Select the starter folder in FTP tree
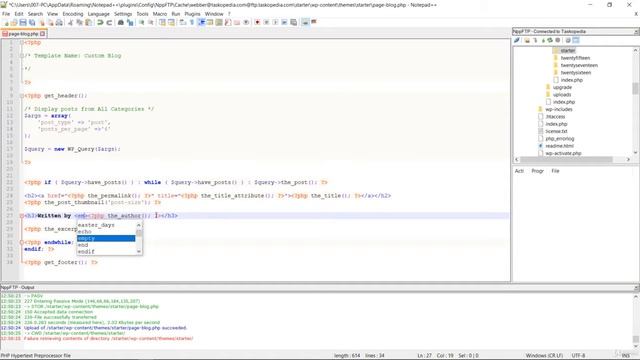The width and height of the screenshot is (640, 360). [x=568, y=51]
